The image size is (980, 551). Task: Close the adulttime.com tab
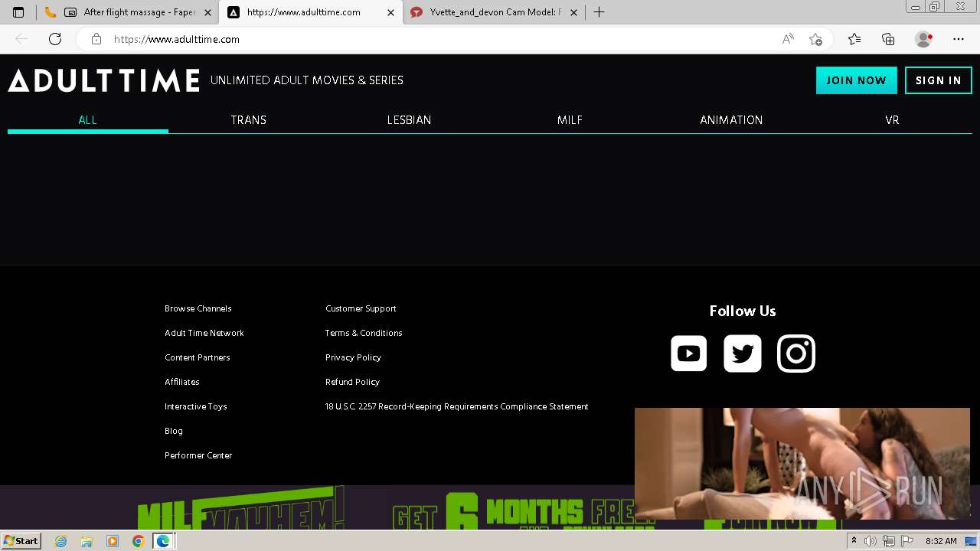tap(390, 12)
